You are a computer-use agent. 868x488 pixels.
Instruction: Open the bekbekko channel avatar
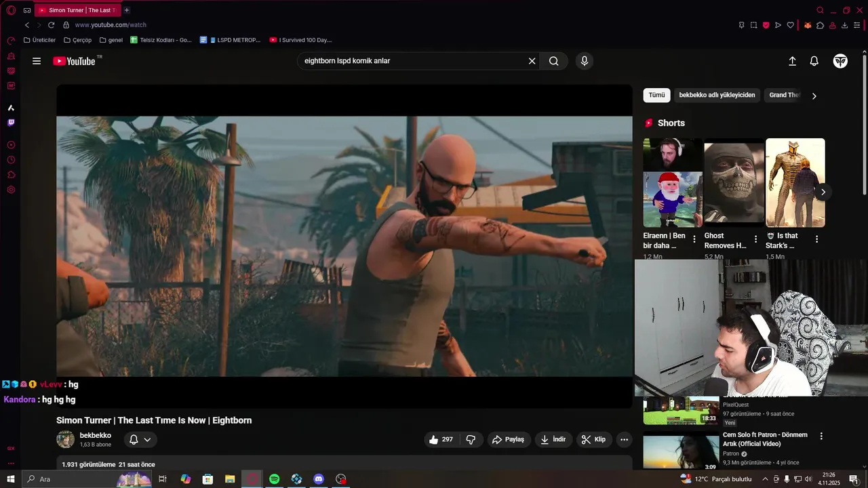click(x=65, y=439)
